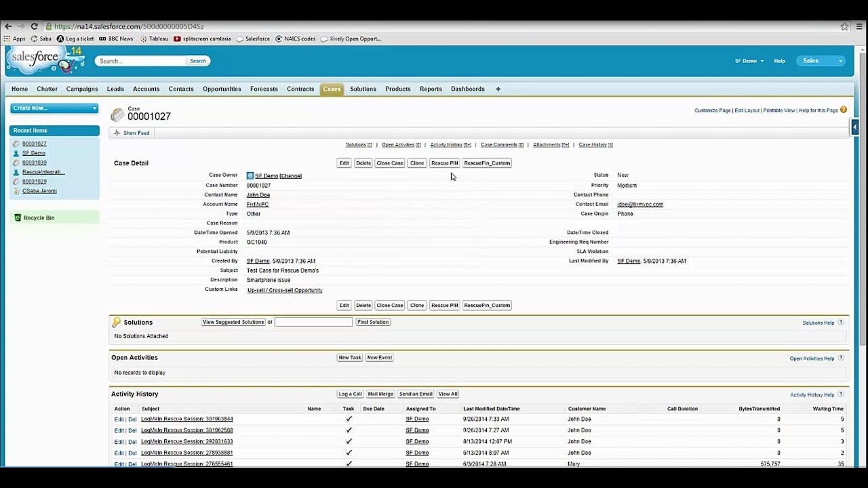868x488 pixels.
Task: Open the Saba bookmark
Action: (41, 39)
